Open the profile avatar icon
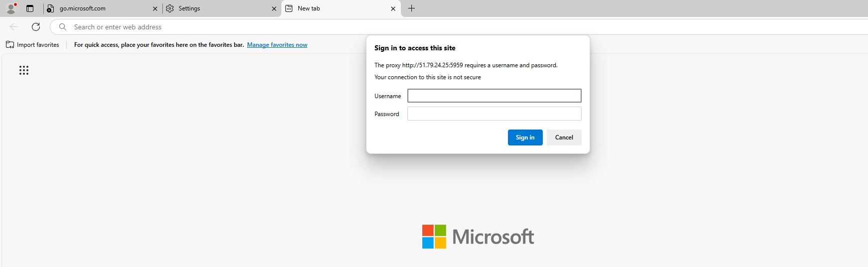Screen dimensions: 868x267 click(11, 8)
